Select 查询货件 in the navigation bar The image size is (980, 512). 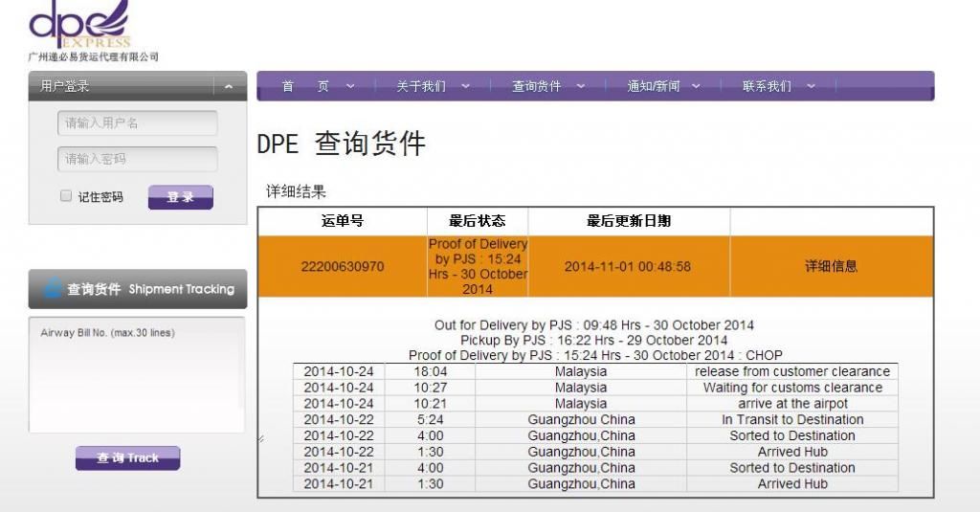[x=537, y=86]
